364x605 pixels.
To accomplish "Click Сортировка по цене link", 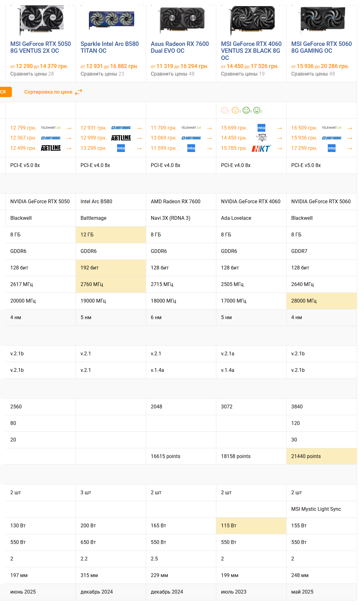I will tap(48, 92).
